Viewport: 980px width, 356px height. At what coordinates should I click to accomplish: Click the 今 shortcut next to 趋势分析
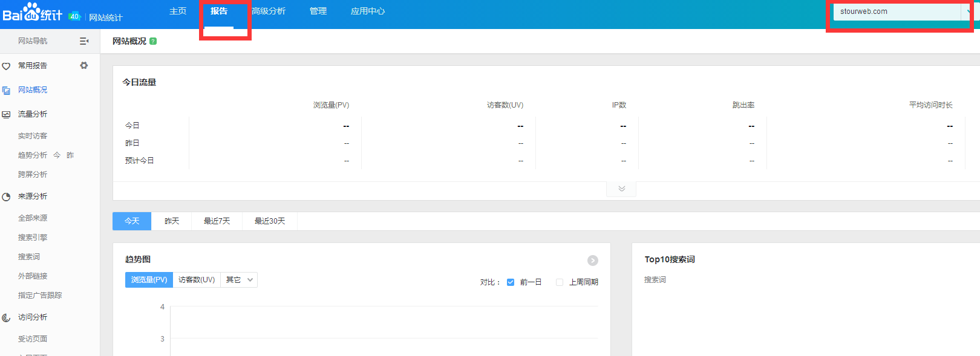point(57,155)
